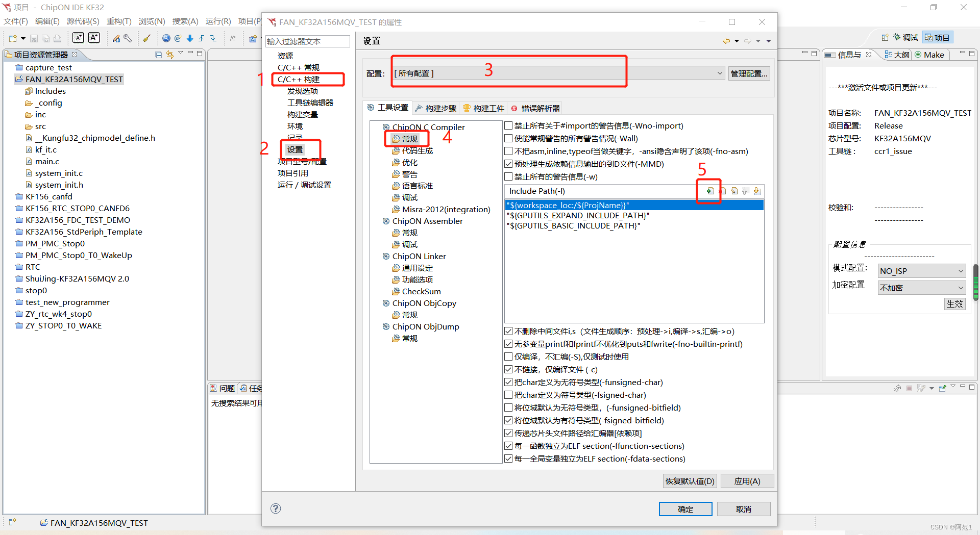Click the 恢复默认值(D) button

click(690, 481)
